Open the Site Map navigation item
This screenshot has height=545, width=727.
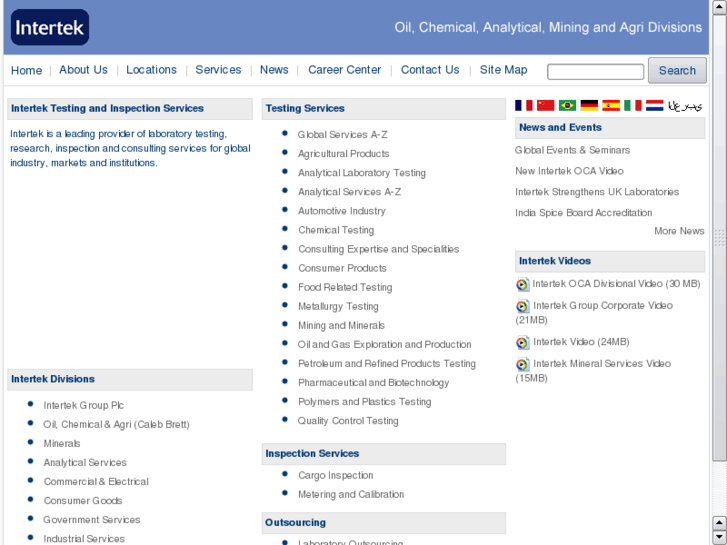[503, 70]
